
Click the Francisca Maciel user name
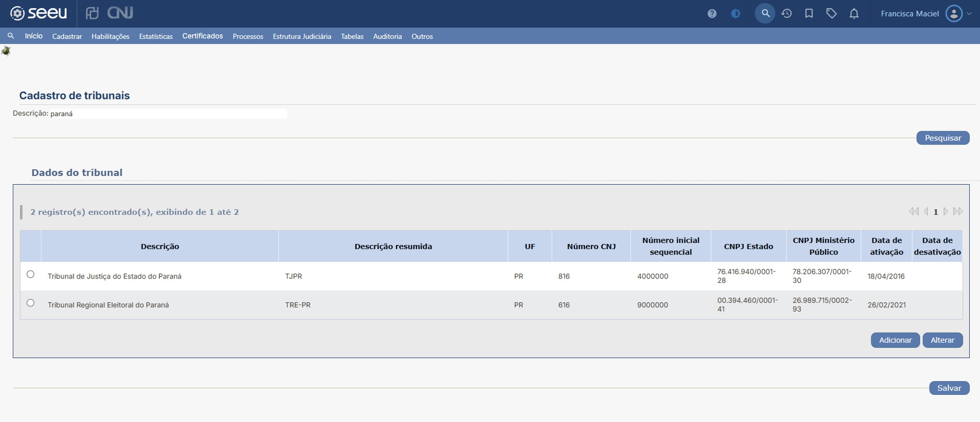coord(910,14)
